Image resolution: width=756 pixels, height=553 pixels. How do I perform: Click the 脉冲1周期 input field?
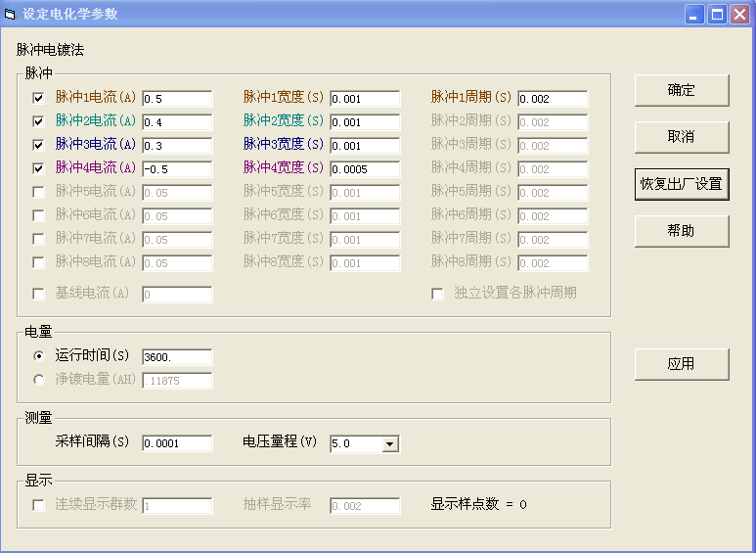point(553,99)
